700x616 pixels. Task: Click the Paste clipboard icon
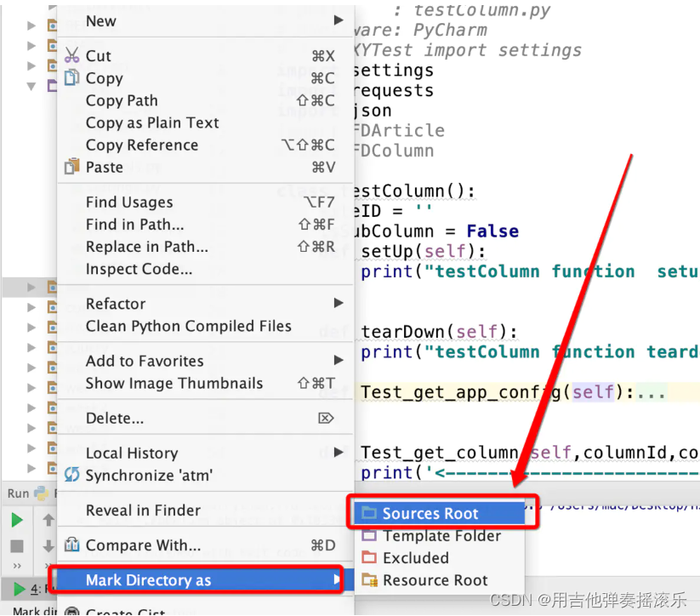tap(71, 167)
